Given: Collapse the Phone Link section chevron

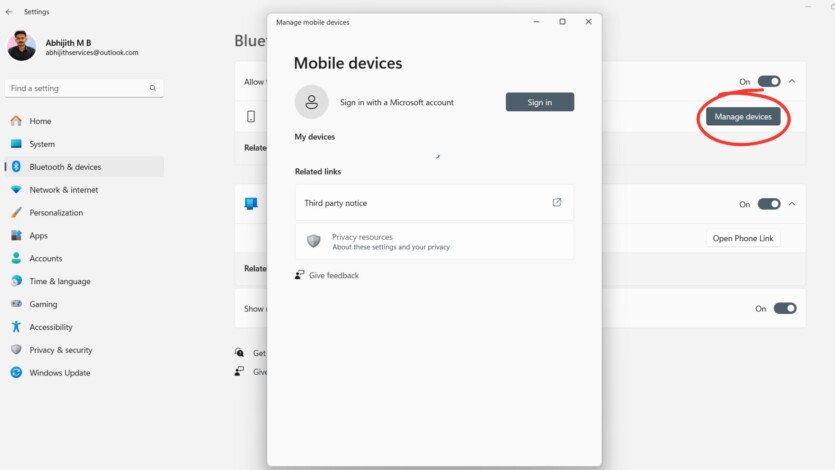Looking at the screenshot, I should (792, 204).
